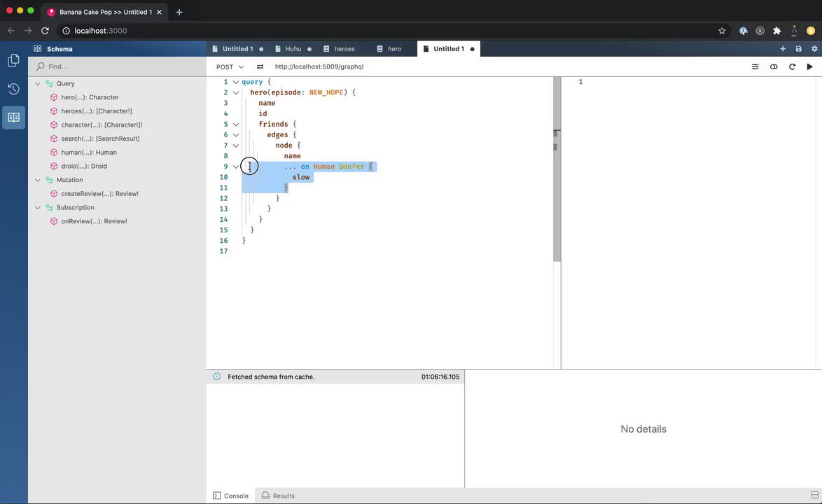Image resolution: width=822 pixels, height=504 pixels.
Task: Select the Fetched schema from cache message
Action: [271, 377]
